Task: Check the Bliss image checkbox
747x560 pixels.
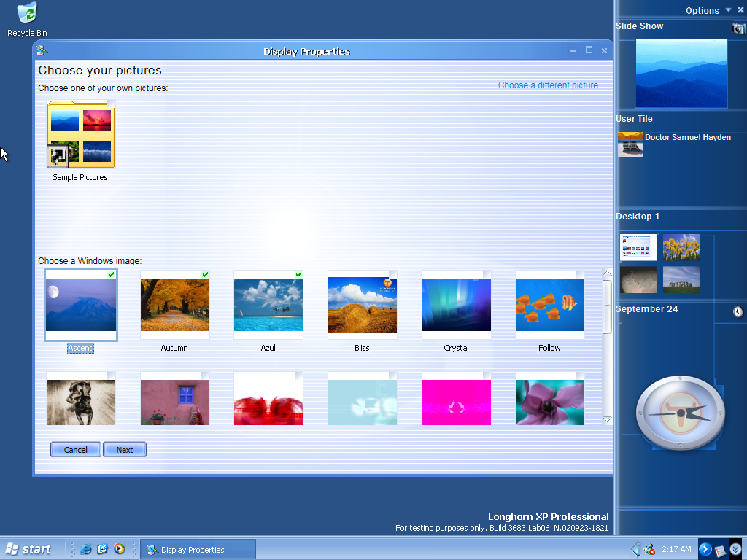Action: (393, 274)
